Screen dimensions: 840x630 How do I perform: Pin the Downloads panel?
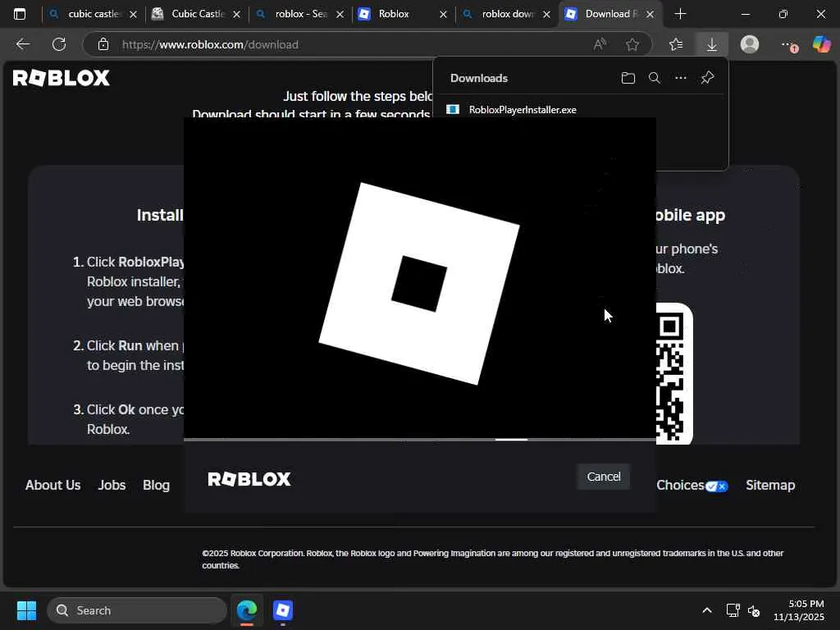click(707, 78)
